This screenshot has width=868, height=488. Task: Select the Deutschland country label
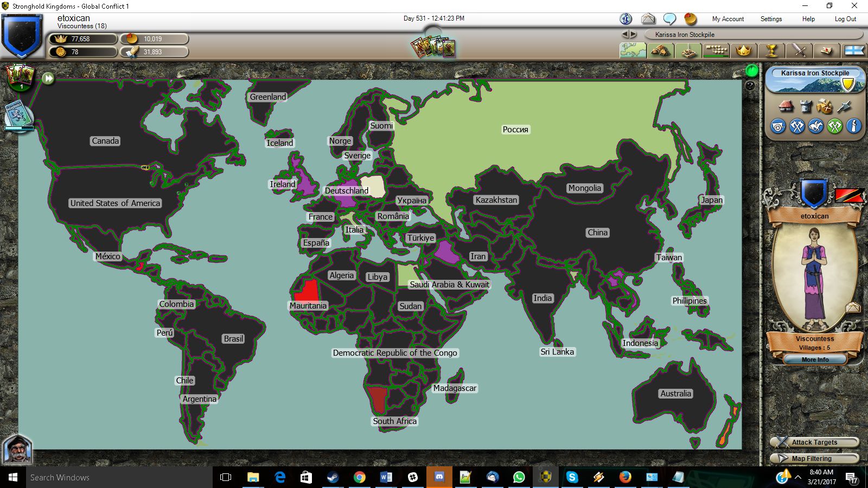(x=347, y=191)
